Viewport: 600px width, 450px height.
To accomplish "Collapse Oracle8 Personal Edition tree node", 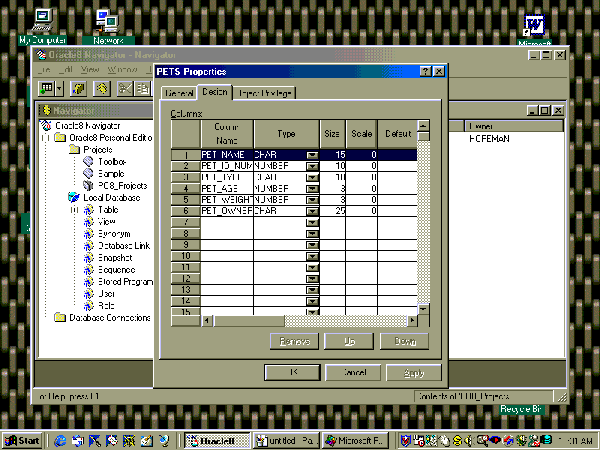I will pos(46,137).
